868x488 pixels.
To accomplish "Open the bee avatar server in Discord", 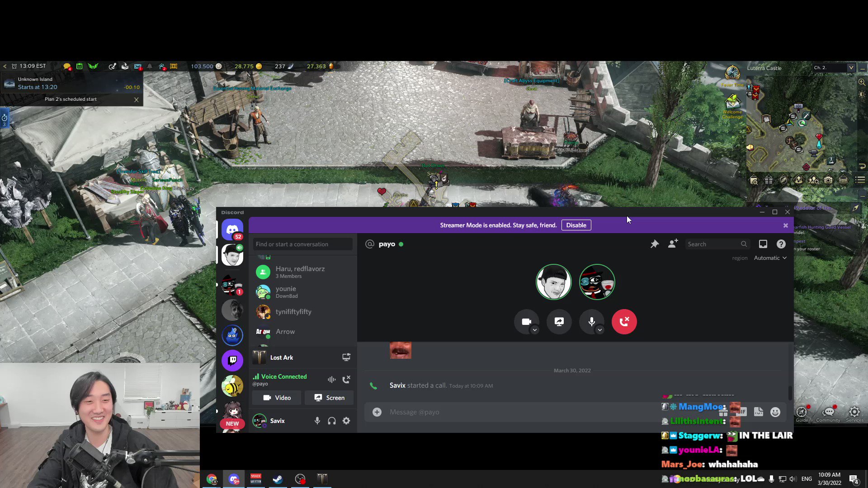I will point(232,385).
